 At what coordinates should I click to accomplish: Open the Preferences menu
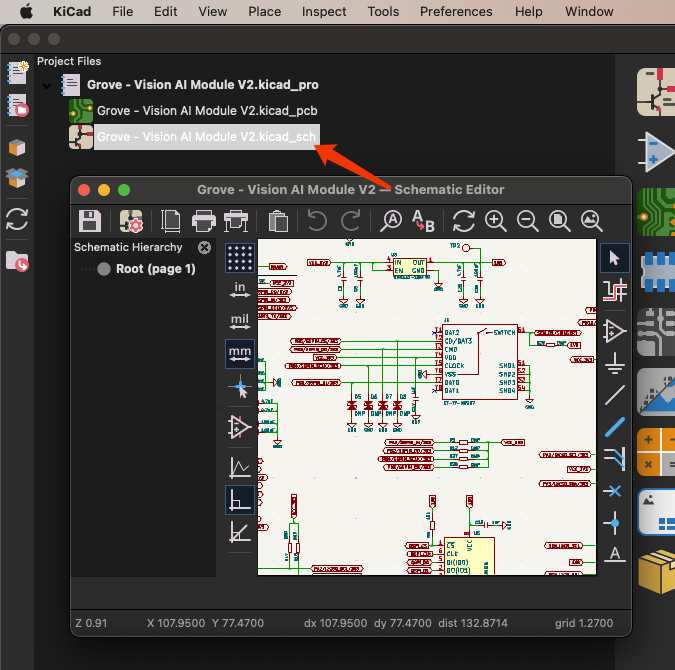(456, 12)
